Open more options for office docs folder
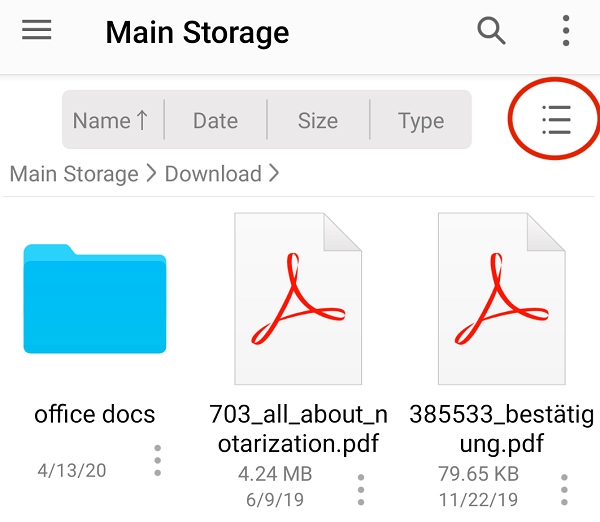The image size is (600, 522). 158,461
